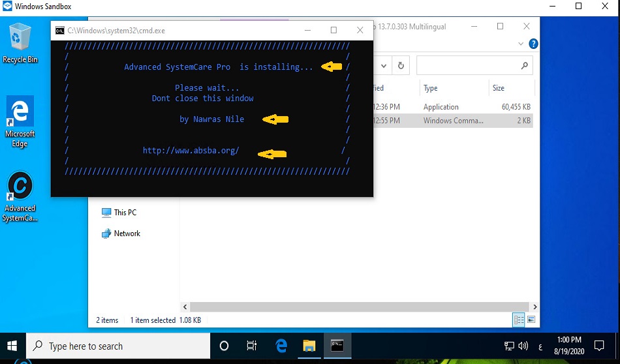Click the Edge icon on the taskbar

tap(281, 346)
